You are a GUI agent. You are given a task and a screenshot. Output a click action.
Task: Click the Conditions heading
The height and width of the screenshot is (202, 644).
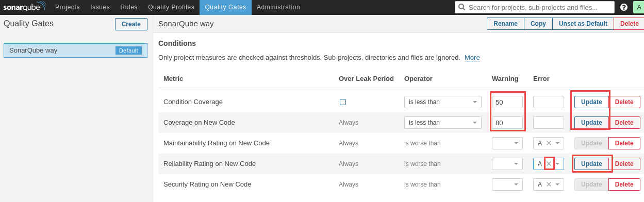coord(177,43)
